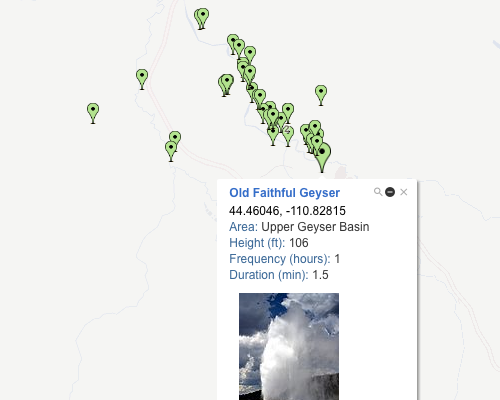Screen dimensions: 500x400
Task: Select the northernmost marker of the diagonal chain
Action: point(233,42)
